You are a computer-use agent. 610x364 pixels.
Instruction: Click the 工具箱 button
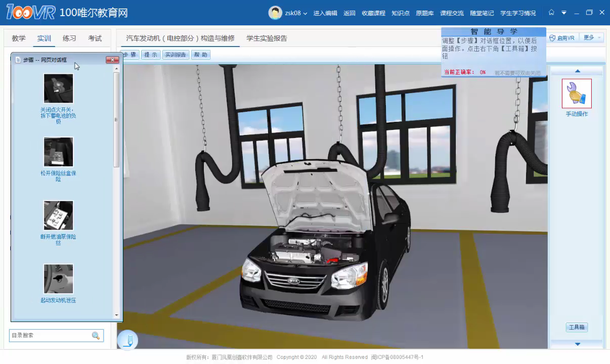coord(577,327)
